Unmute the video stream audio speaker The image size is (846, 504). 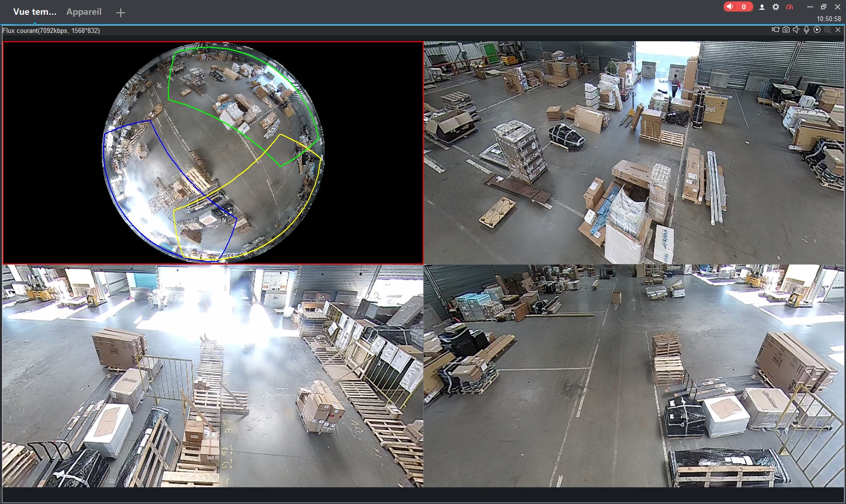click(x=796, y=30)
